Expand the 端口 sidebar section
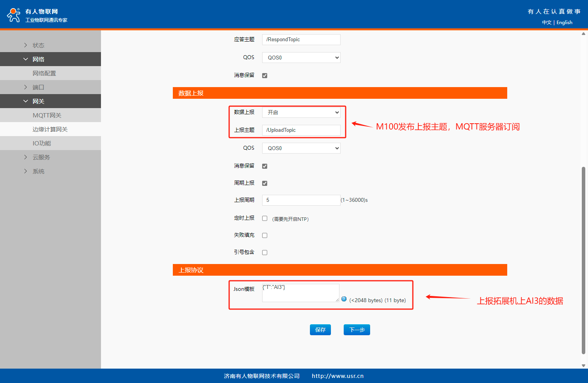588x383 pixels. click(38, 87)
